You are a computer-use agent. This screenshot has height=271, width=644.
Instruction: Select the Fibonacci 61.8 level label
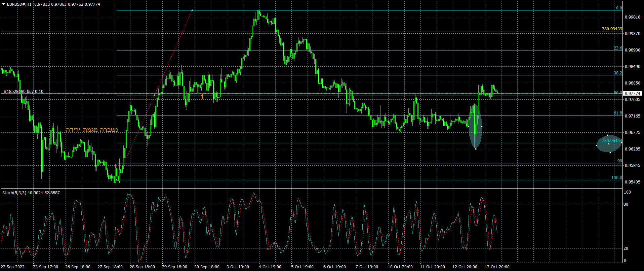point(618,113)
